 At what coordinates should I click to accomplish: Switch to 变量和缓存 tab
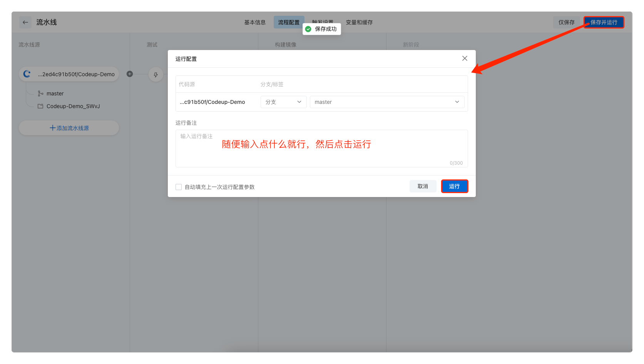pyautogui.click(x=359, y=22)
